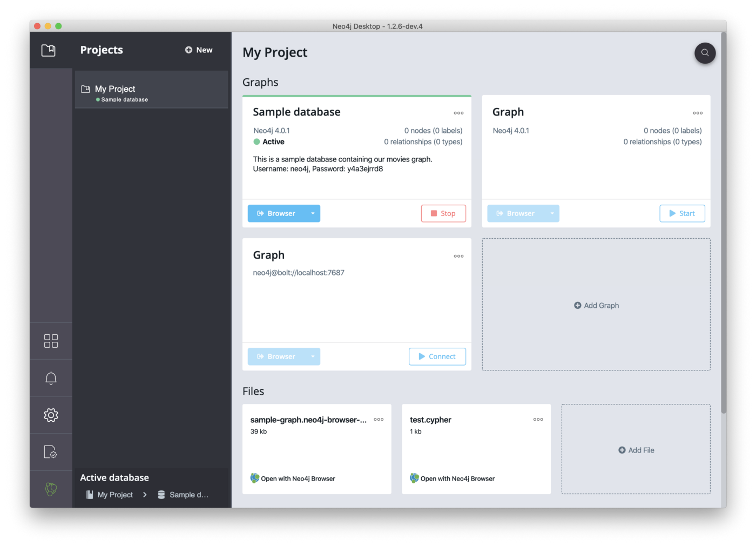The height and width of the screenshot is (547, 756).
Task: Open the settings gear icon
Action: tap(51, 415)
